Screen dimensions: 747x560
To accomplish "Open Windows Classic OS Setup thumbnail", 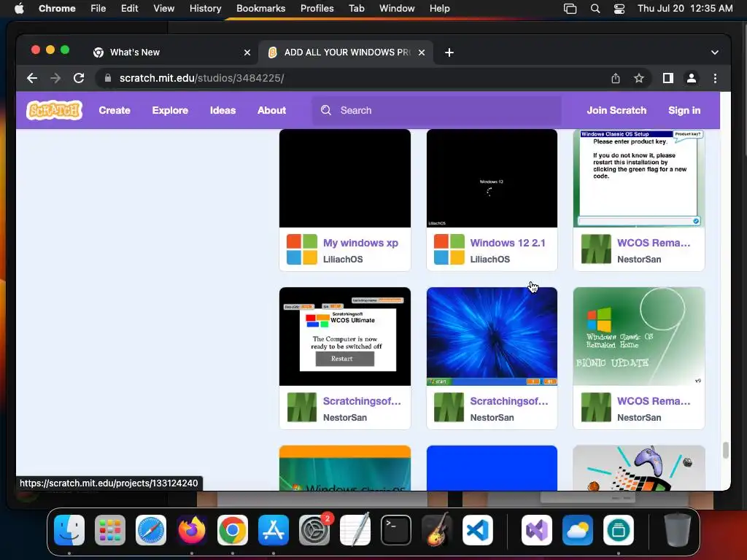I will pos(639,178).
